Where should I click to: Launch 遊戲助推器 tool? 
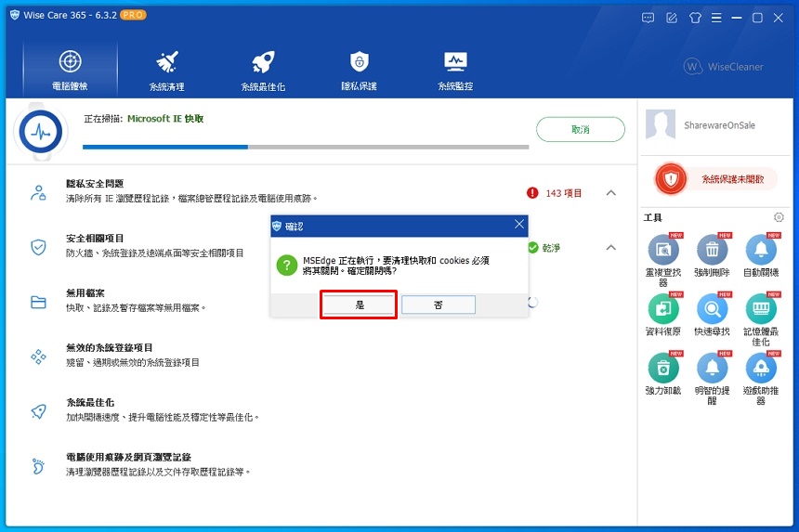761,378
